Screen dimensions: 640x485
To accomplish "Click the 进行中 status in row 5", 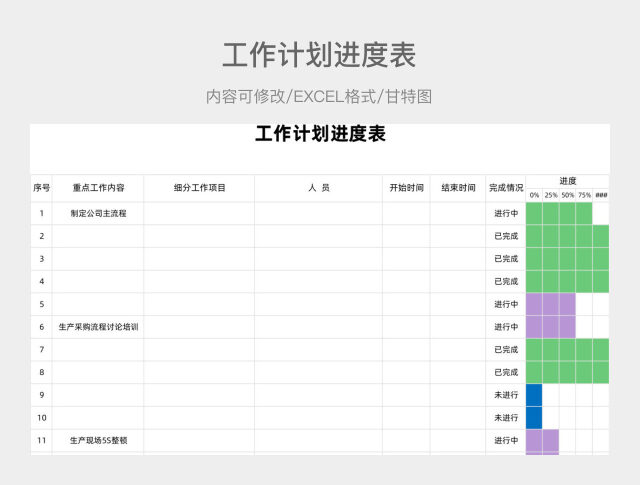I will (x=506, y=304).
